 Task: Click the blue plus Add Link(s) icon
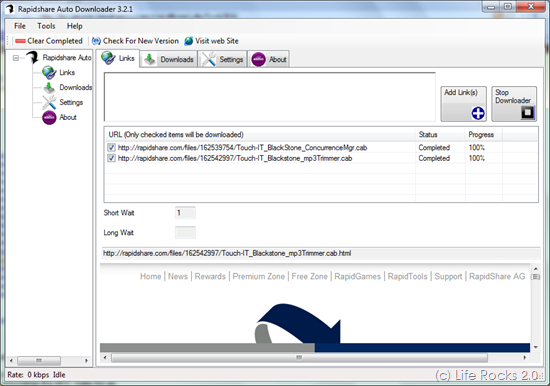478,113
